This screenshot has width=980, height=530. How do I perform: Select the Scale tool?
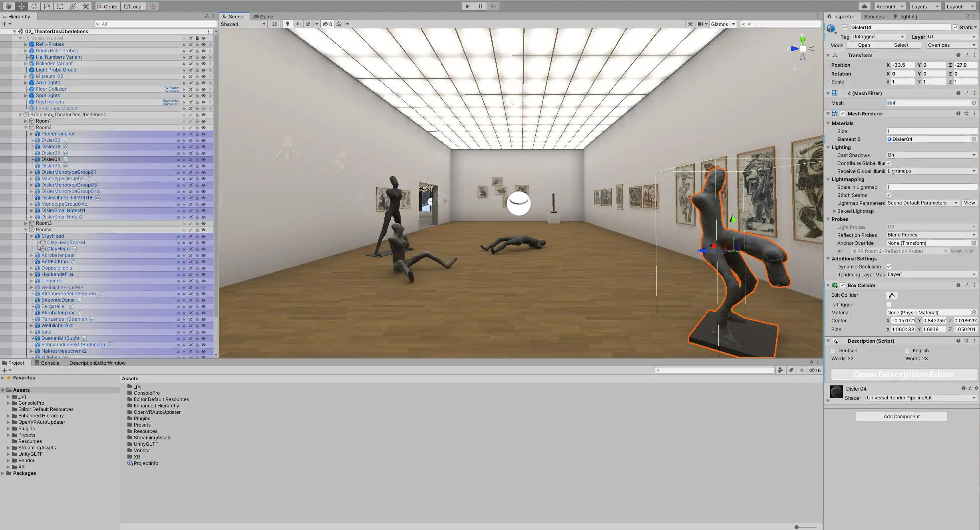click(x=47, y=6)
